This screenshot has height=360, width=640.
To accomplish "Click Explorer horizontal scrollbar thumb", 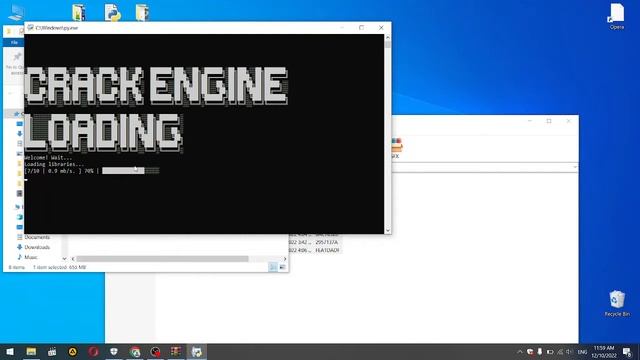I will coord(162,259).
